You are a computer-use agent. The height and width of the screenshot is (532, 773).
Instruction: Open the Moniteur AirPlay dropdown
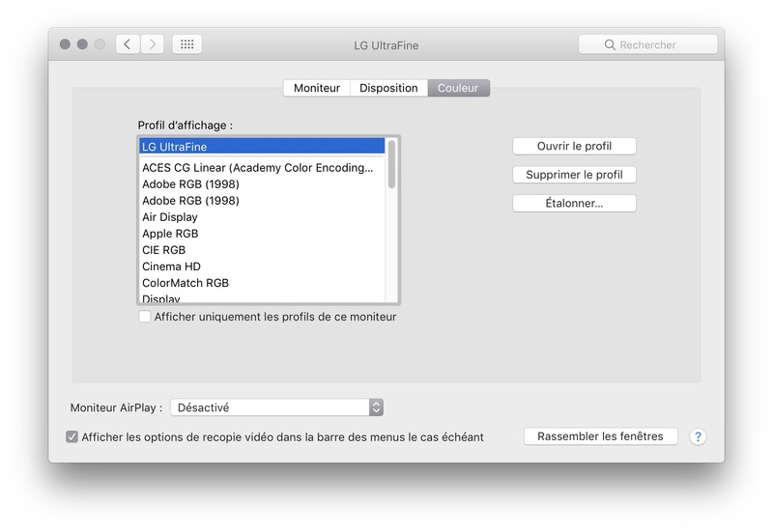pyautogui.click(x=276, y=407)
